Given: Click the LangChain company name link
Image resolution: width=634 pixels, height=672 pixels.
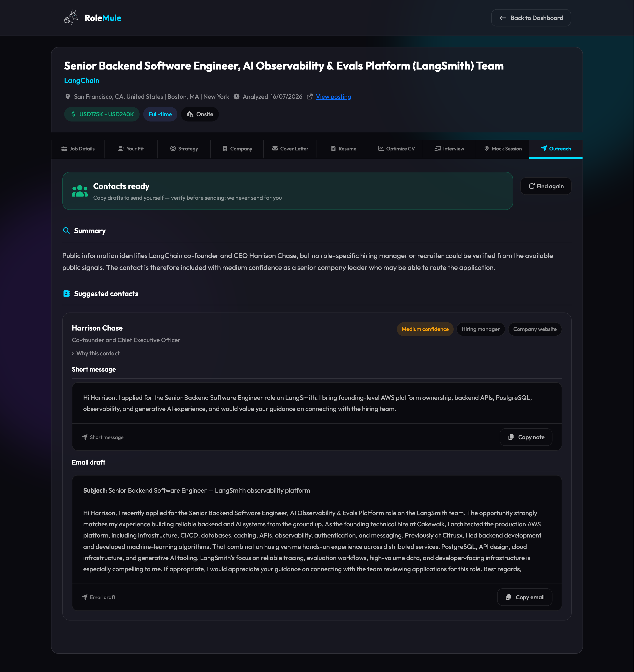Looking at the screenshot, I should 82,80.
